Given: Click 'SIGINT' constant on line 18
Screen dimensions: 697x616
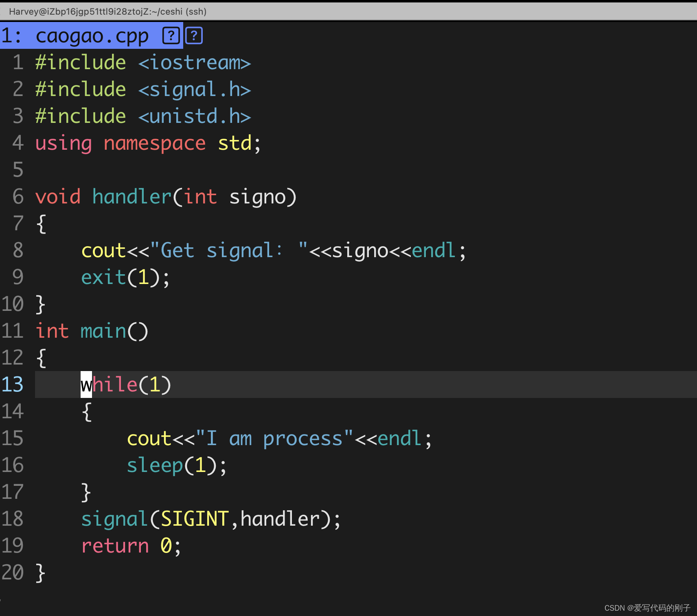Looking at the screenshot, I should pyautogui.click(x=195, y=519).
